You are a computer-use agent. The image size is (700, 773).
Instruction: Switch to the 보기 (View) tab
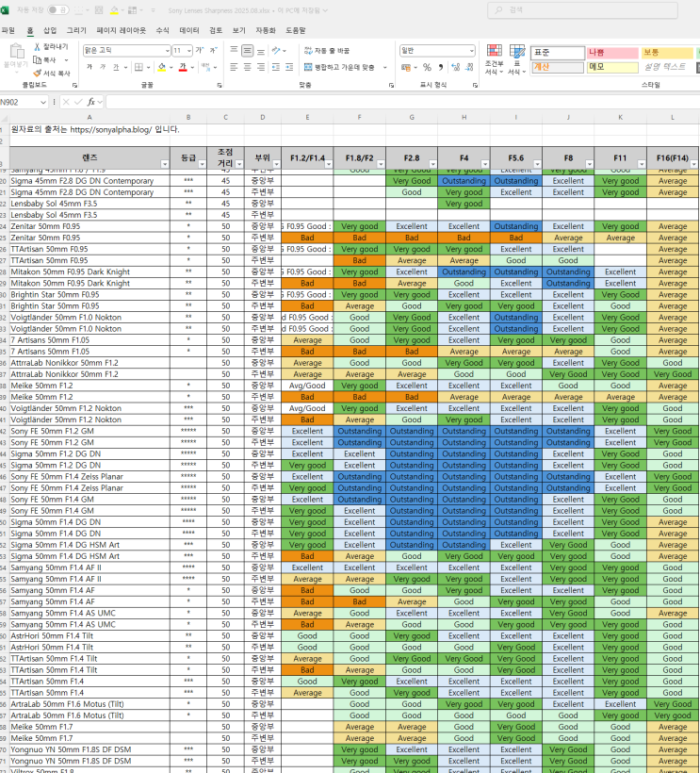click(x=239, y=30)
